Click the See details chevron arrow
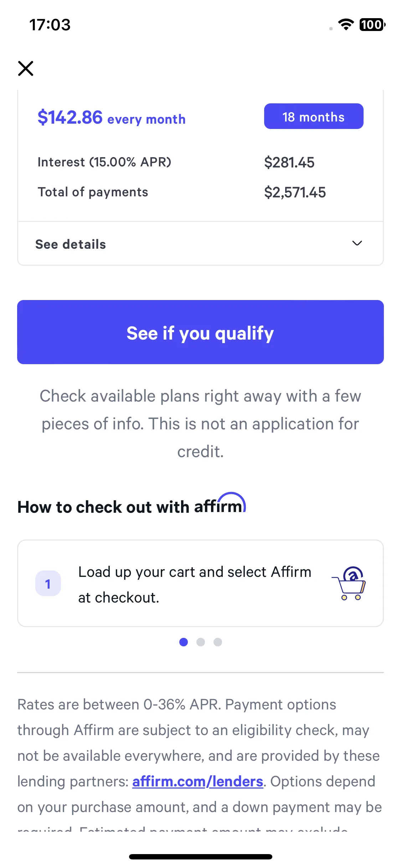401x868 pixels. click(357, 243)
